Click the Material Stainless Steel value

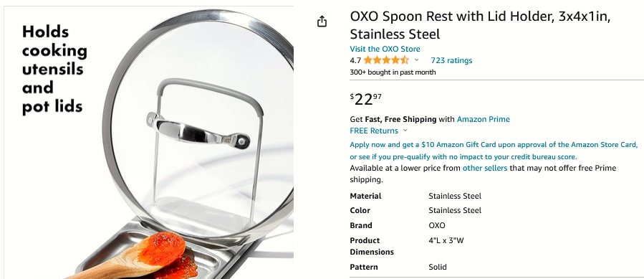click(x=455, y=196)
